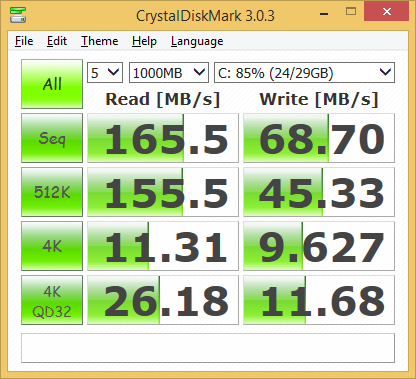Image resolution: width=416 pixels, height=379 pixels.
Task: Open the Theme menu
Action: 100,41
